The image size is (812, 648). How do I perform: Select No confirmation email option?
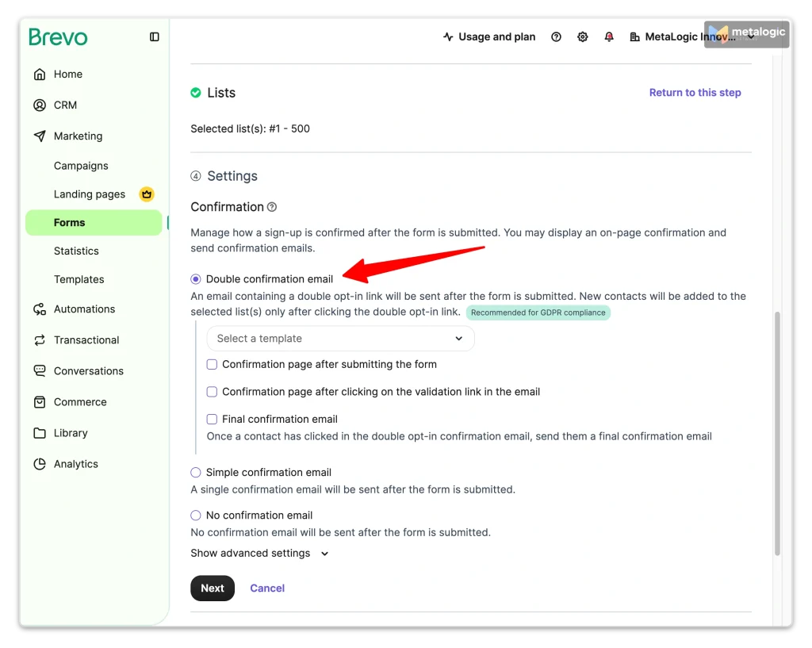196,516
